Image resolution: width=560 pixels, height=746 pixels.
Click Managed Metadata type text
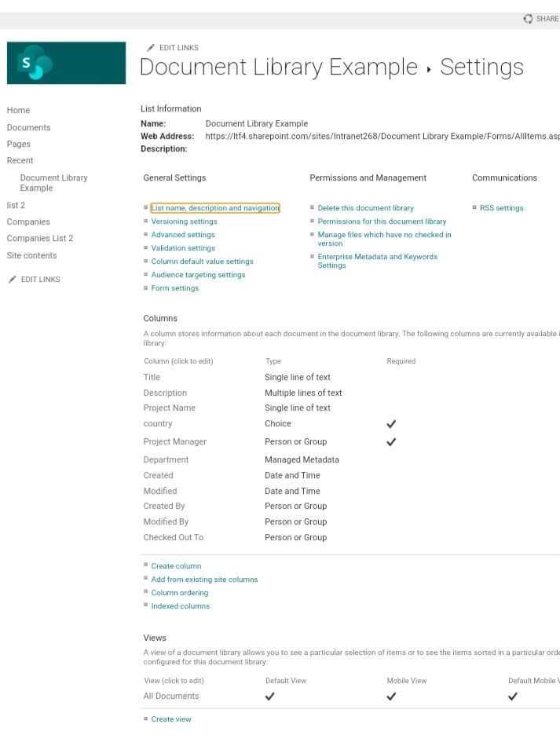302,460
